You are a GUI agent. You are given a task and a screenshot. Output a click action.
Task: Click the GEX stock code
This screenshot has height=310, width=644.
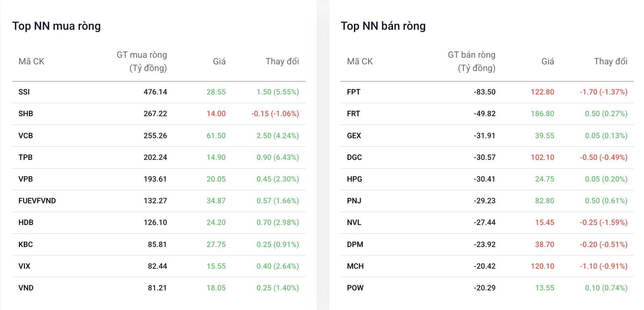[x=354, y=136]
